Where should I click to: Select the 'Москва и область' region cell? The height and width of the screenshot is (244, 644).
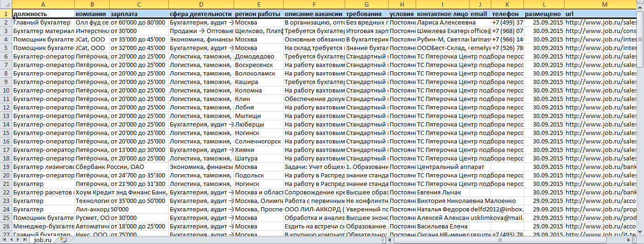[x=259, y=192]
